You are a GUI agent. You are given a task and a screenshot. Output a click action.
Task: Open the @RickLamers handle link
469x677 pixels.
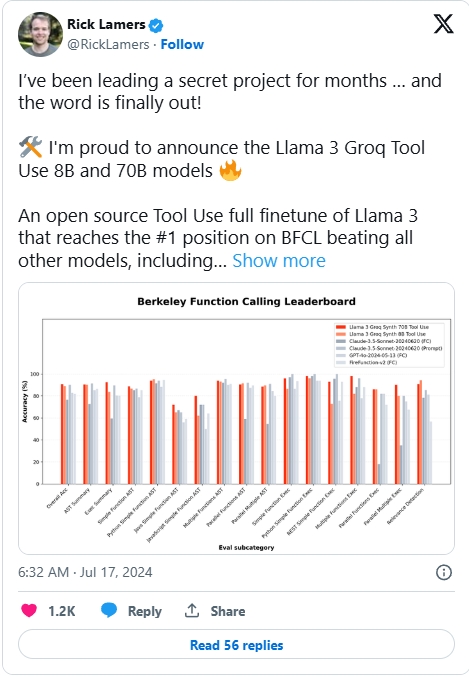[x=108, y=44]
